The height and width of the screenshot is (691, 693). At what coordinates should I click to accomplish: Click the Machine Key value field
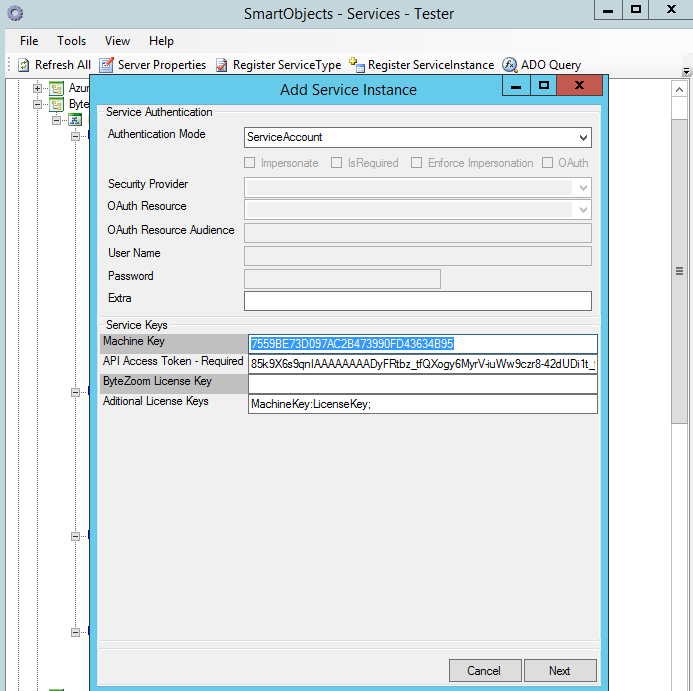[423, 344]
